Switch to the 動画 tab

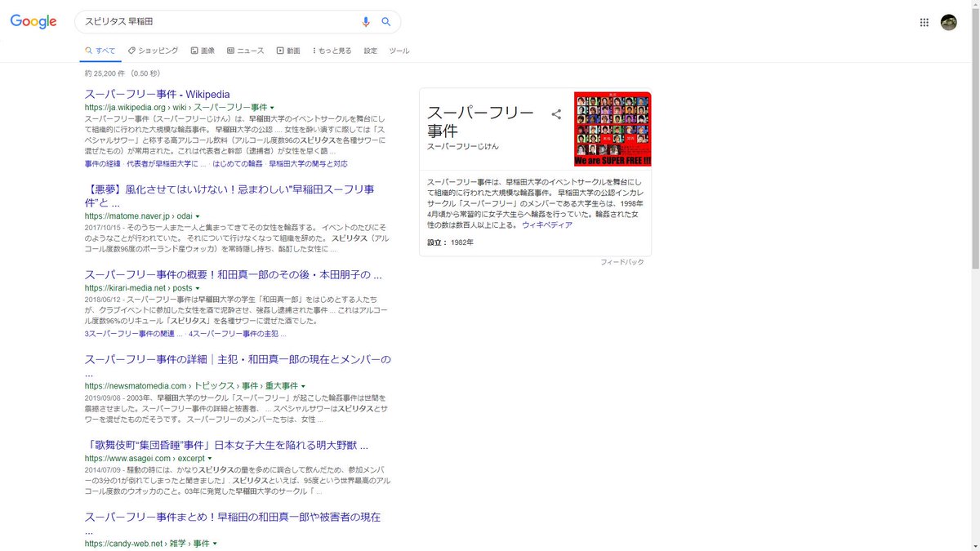click(288, 51)
